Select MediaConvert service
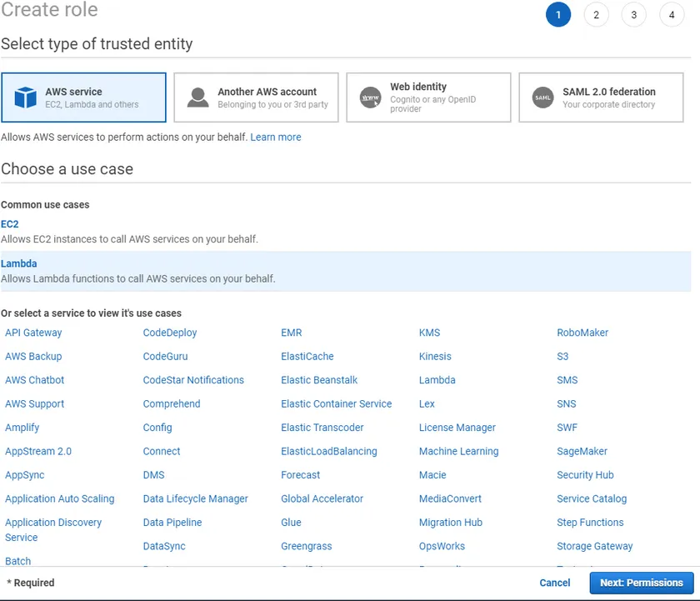Screen dimensions: 700x601 [x=450, y=498]
